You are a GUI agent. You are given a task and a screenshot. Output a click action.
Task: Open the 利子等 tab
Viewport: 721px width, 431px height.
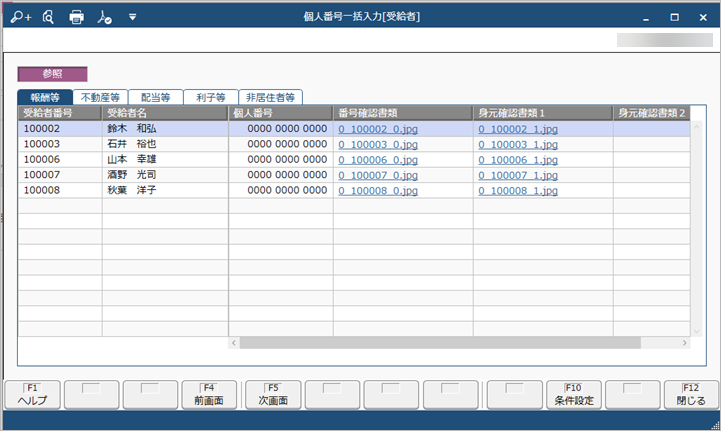click(210, 97)
